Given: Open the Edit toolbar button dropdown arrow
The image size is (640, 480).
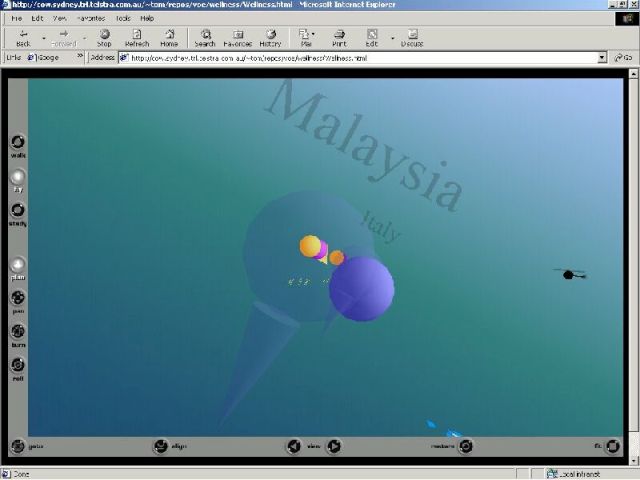Looking at the screenshot, I should (393, 38).
